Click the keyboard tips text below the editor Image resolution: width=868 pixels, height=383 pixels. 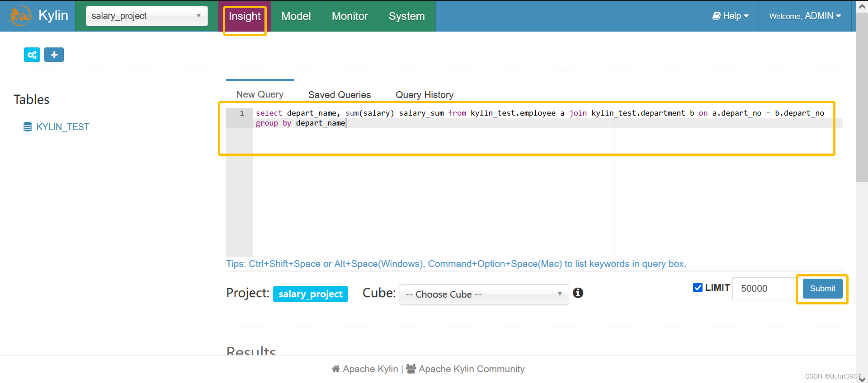coord(456,264)
